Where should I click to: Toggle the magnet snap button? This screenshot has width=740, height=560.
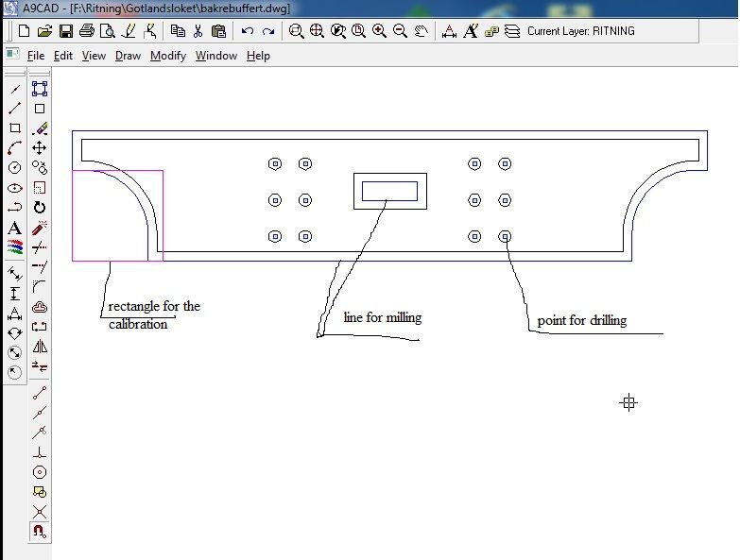point(40,532)
